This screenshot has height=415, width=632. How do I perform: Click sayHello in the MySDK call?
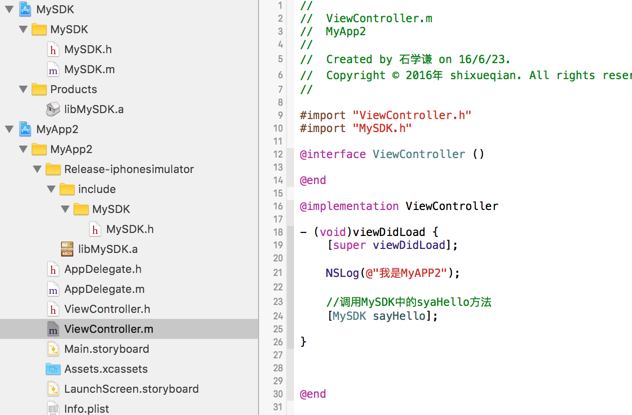399,316
